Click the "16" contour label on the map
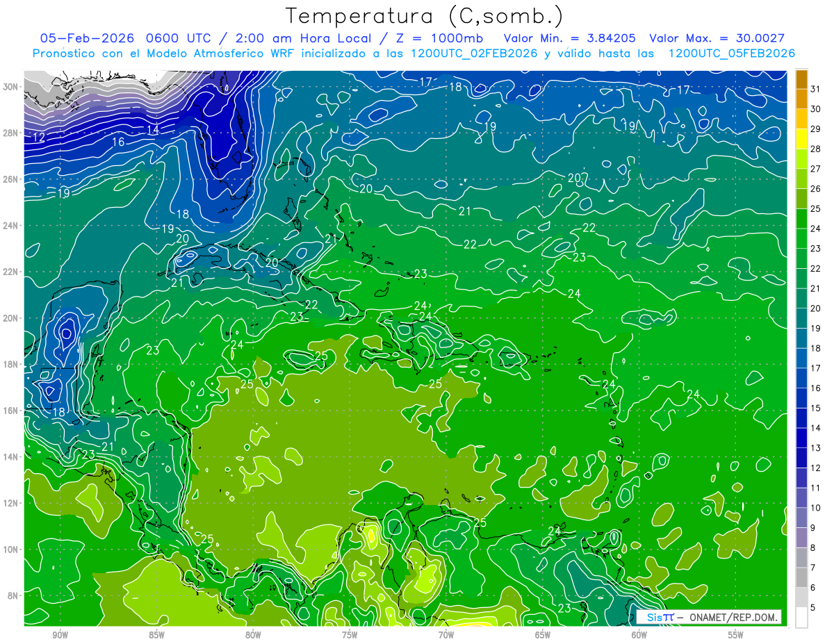 tap(118, 142)
